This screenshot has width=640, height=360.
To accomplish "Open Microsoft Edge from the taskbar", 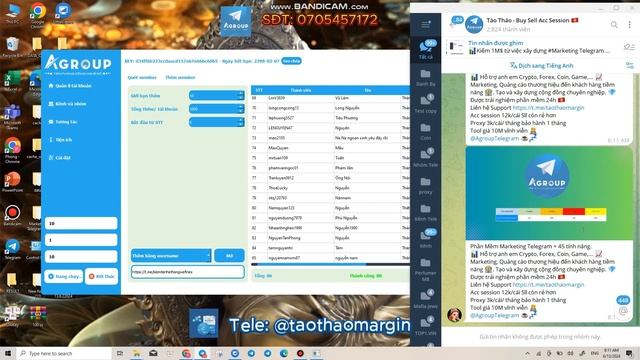I will (284, 353).
